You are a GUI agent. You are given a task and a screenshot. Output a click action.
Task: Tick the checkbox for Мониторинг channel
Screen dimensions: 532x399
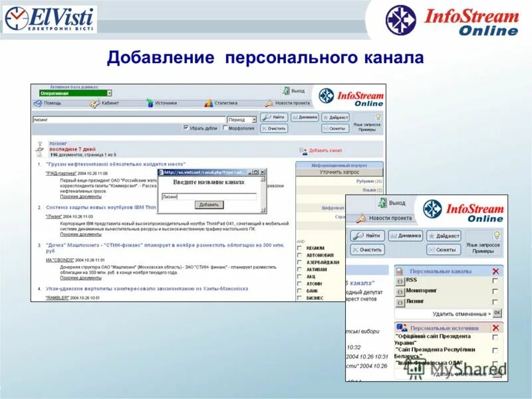click(495, 291)
